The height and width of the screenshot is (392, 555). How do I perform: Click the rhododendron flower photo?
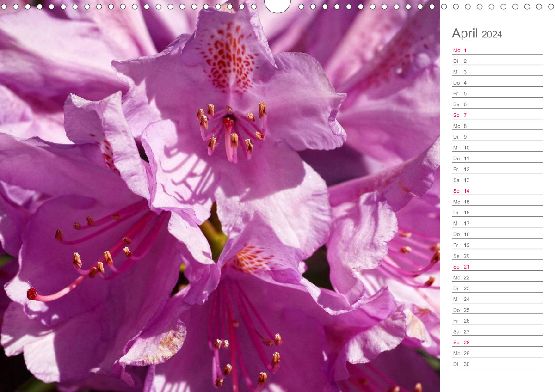tap(220, 196)
